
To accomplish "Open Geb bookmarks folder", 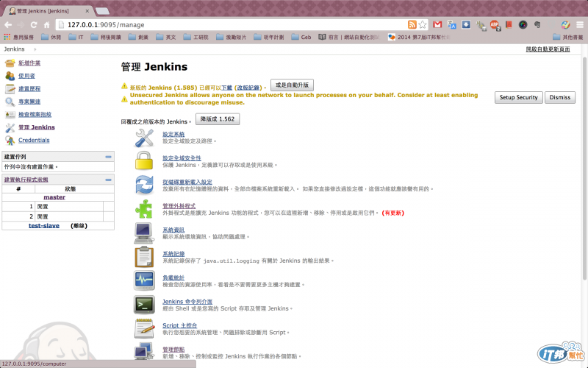I will point(301,37).
